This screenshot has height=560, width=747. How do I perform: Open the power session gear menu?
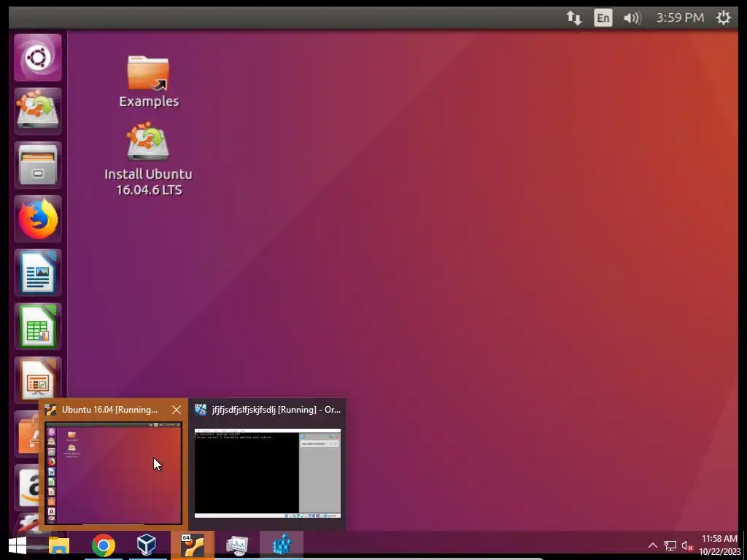coord(723,18)
